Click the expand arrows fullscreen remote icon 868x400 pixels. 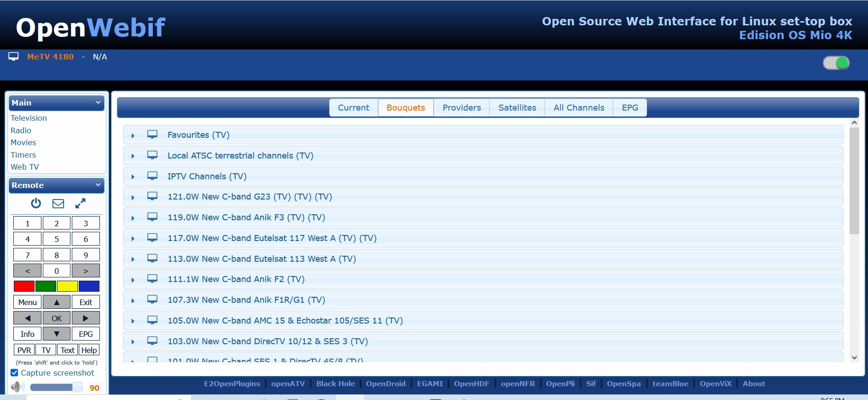pyautogui.click(x=81, y=203)
